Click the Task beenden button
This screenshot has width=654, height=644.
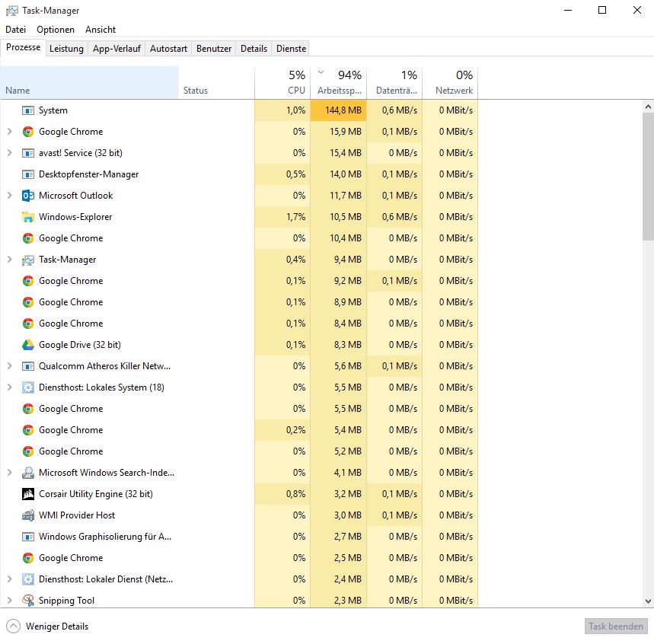(x=616, y=626)
